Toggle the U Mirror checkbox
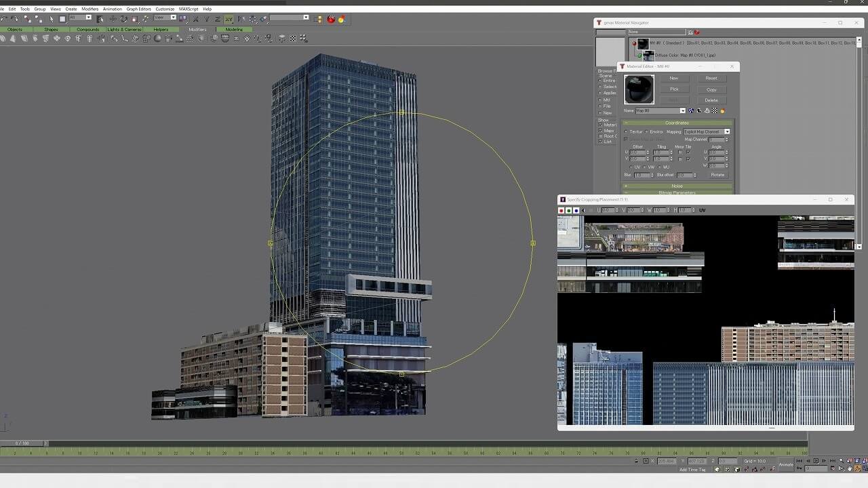 click(x=680, y=152)
